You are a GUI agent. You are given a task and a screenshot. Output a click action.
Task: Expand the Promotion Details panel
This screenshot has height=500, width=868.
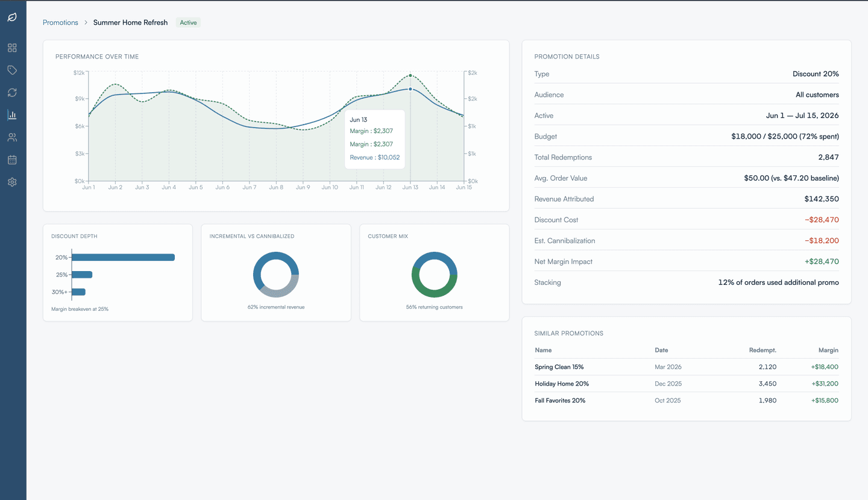tap(567, 56)
